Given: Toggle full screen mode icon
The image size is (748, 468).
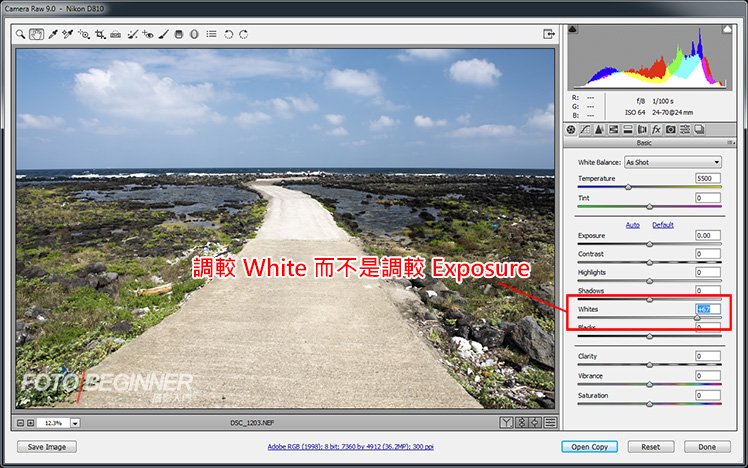Looking at the screenshot, I should [549, 34].
